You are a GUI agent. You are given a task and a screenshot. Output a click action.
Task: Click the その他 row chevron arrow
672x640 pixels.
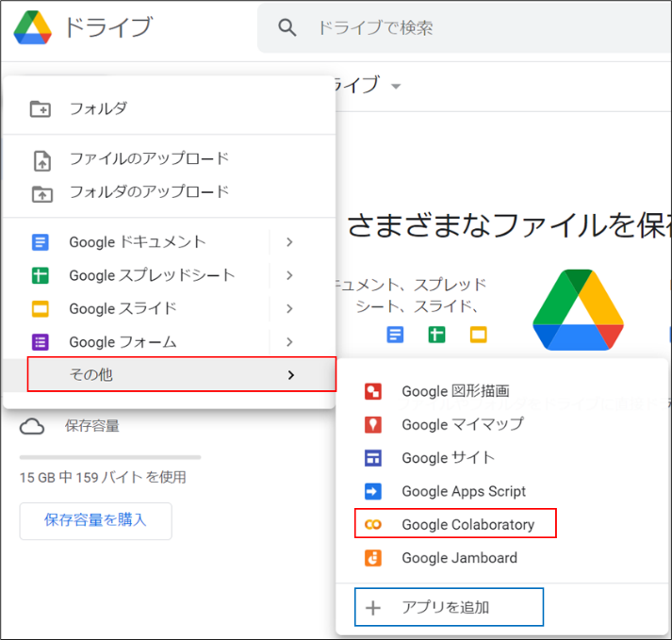(291, 375)
